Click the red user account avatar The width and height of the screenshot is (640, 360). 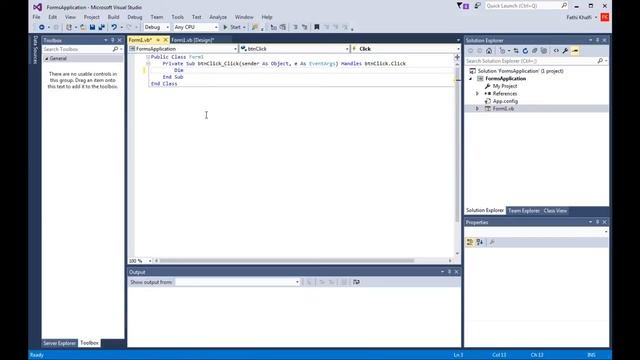[604, 17]
